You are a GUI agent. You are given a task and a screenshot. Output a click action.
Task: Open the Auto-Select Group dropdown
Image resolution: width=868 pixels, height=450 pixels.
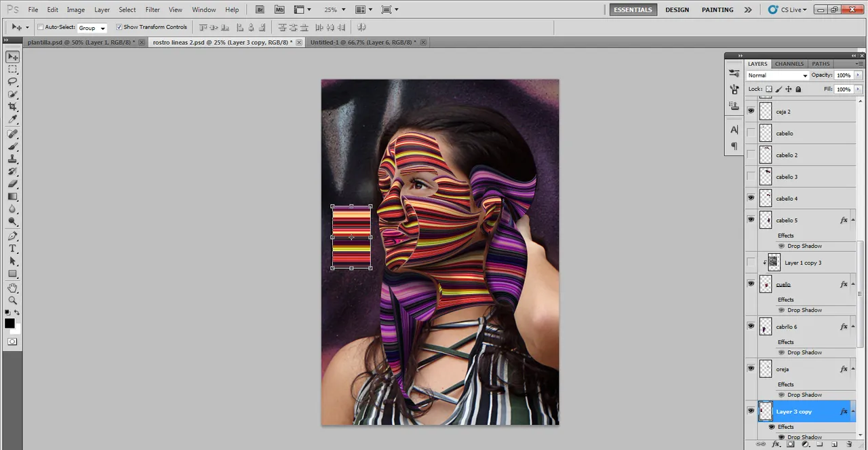point(92,28)
